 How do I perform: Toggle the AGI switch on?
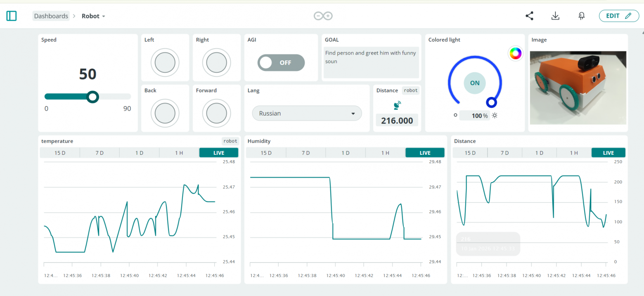(x=281, y=63)
